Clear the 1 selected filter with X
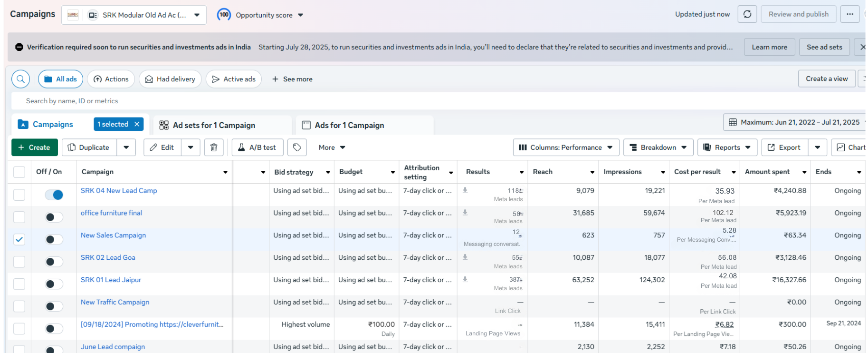 click(137, 124)
